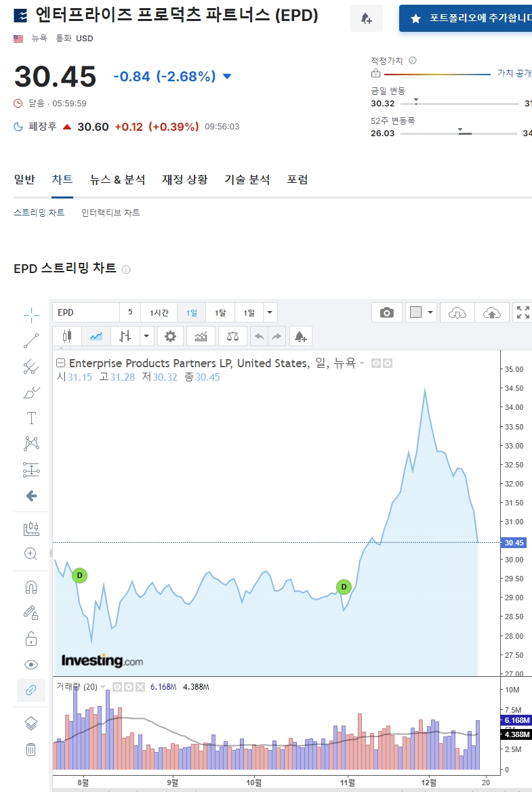Take a chart snapshot with camera icon

coord(387,312)
